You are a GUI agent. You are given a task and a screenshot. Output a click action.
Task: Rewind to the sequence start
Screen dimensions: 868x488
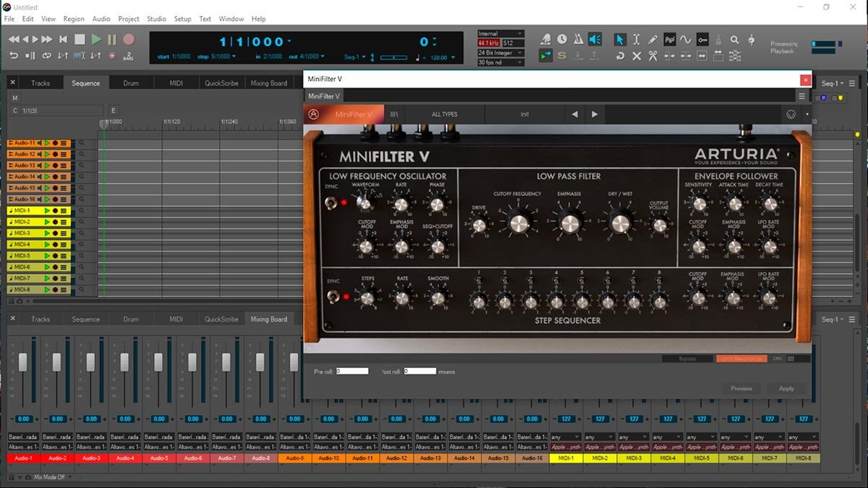click(63, 39)
